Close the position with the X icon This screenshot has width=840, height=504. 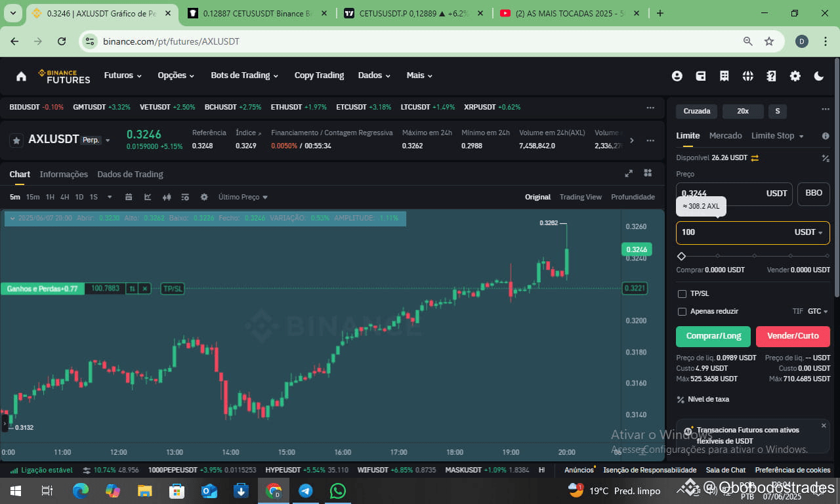tap(146, 288)
